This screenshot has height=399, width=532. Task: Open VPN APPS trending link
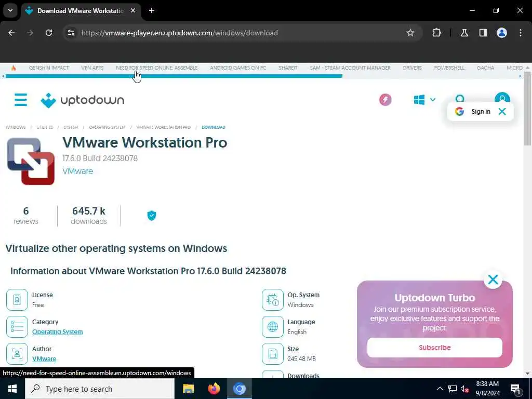point(92,68)
